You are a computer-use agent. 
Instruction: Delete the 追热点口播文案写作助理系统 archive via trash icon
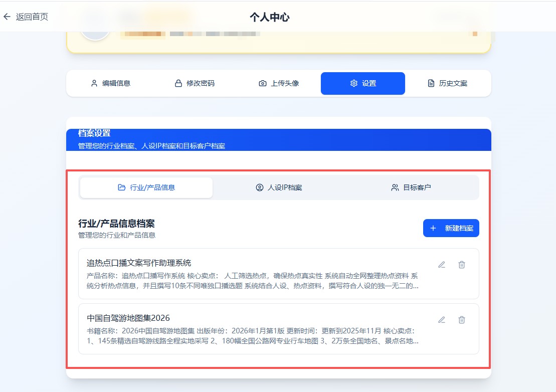462,265
